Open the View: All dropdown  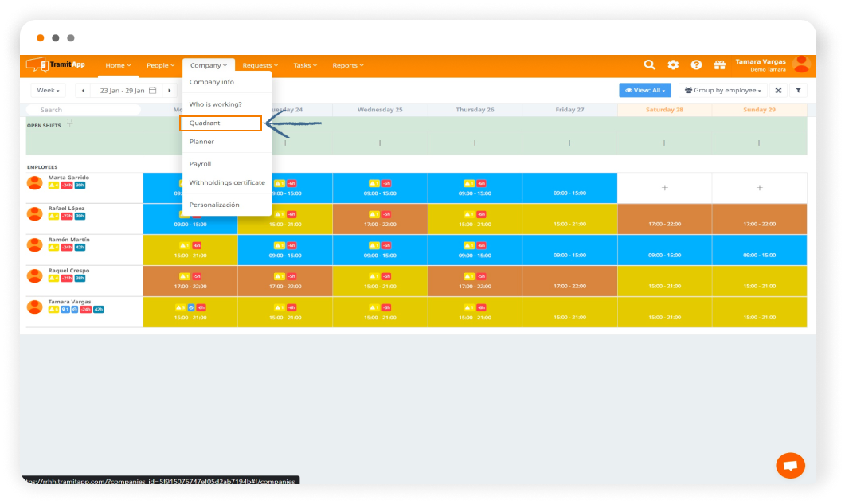[x=645, y=91]
